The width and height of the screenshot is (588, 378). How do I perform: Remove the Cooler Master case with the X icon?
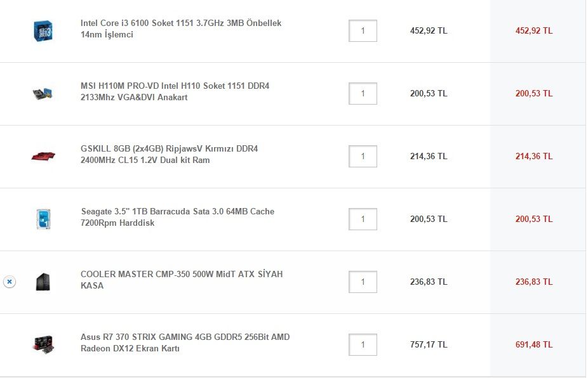10,282
